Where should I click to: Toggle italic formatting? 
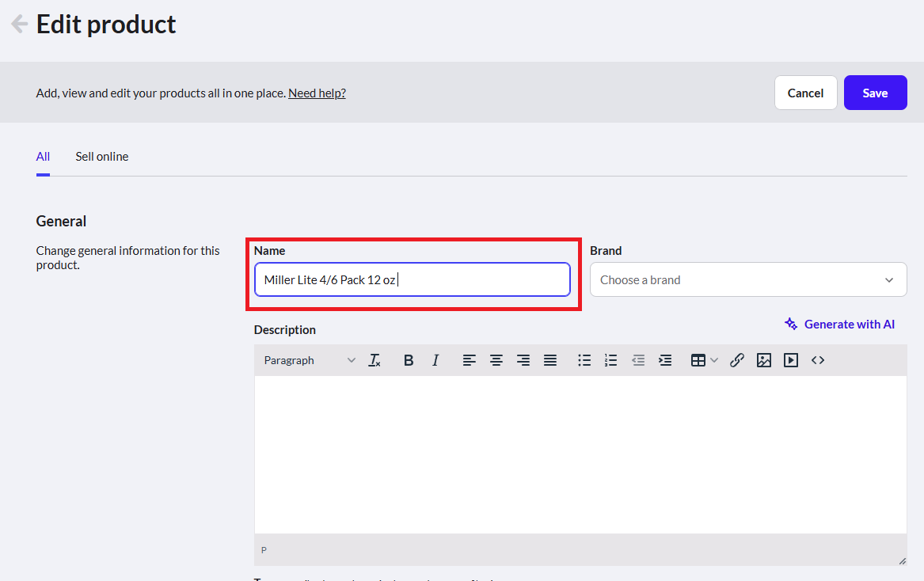pyautogui.click(x=435, y=360)
